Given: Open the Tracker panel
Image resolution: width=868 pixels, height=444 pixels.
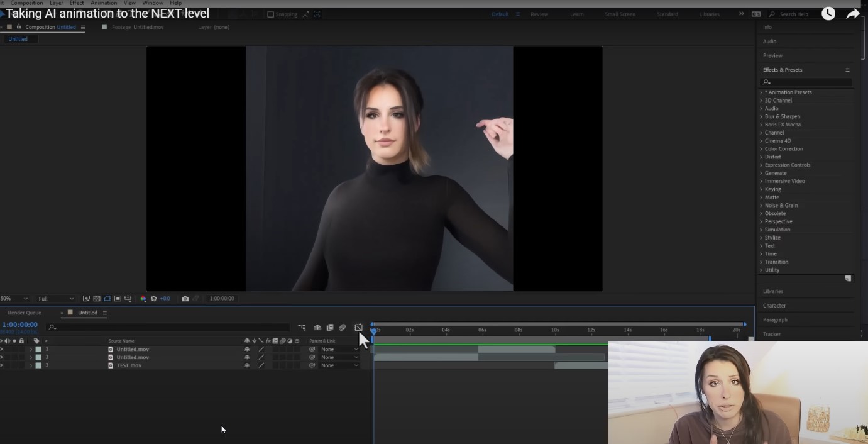Looking at the screenshot, I should 771,334.
